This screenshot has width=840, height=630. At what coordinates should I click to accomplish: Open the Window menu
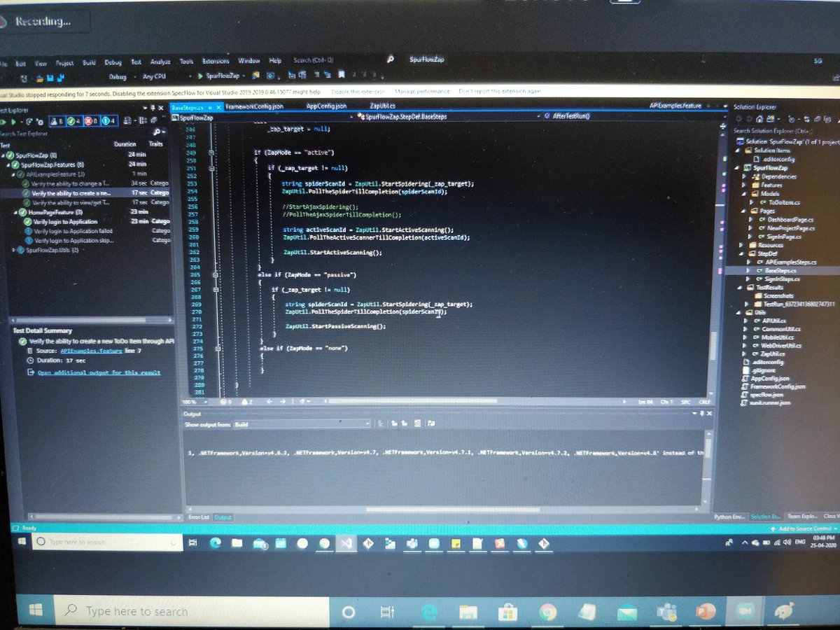(x=248, y=62)
